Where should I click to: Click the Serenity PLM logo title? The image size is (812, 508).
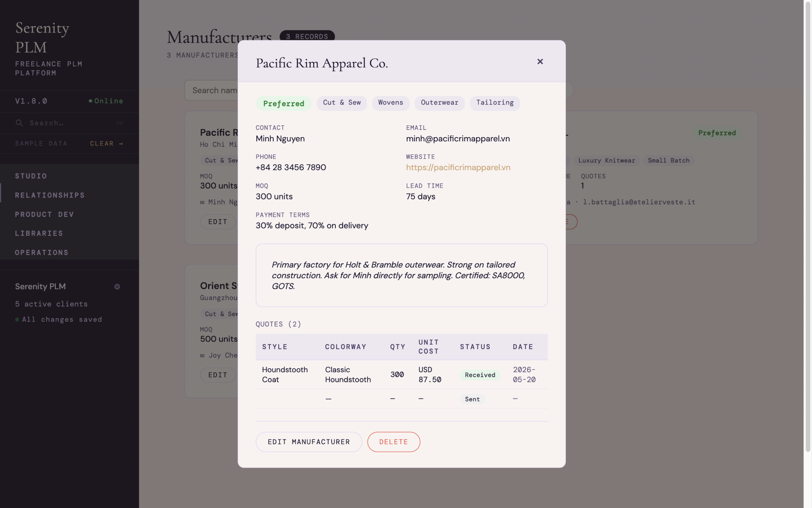(x=42, y=37)
